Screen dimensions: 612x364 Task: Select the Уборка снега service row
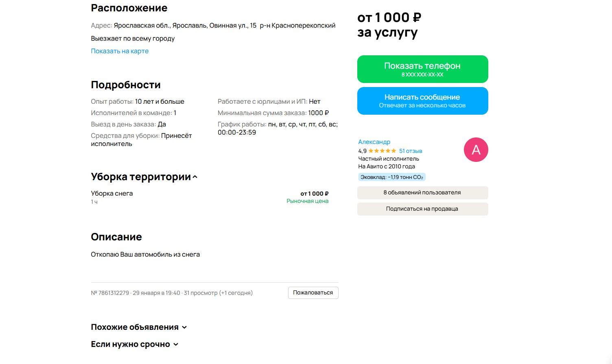(112, 194)
